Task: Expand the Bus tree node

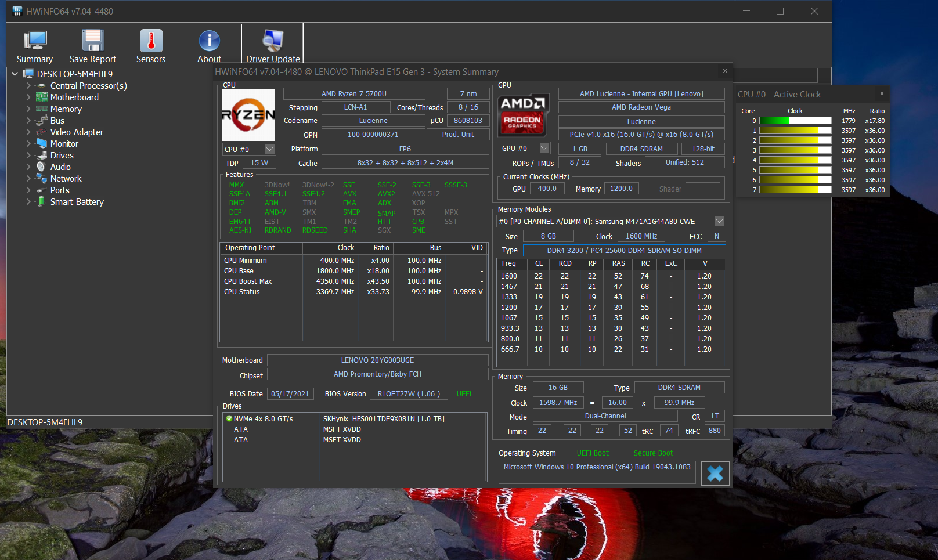Action: coord(28,121)
